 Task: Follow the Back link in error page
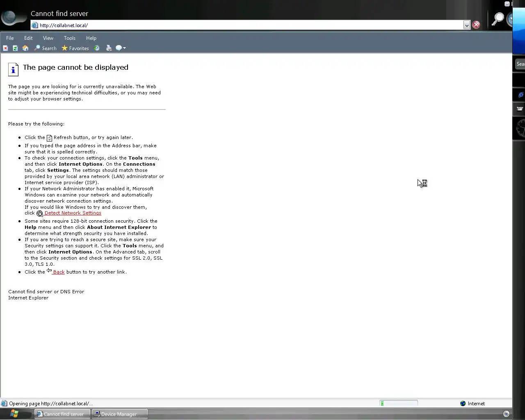tap(59, 272)
